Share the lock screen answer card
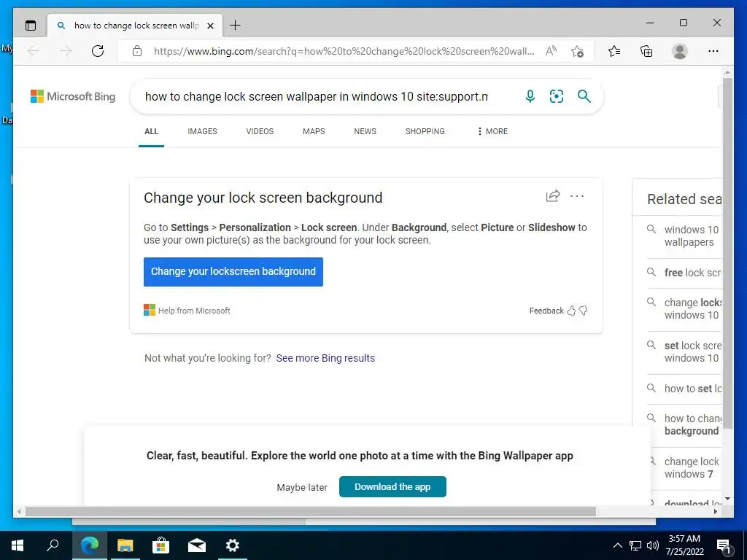747x560 pixels. pos(553,195)
